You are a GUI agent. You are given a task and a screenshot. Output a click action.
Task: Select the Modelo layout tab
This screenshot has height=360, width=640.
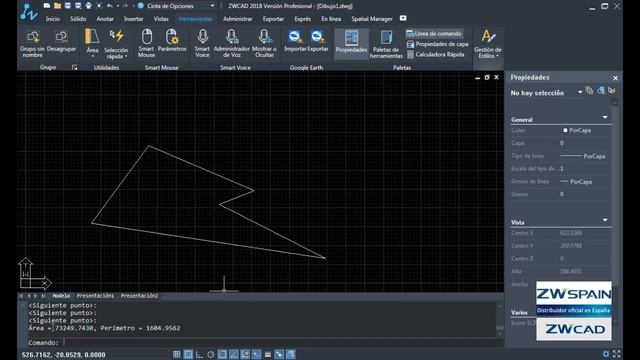pyautogui.click(x=61, y=296)
